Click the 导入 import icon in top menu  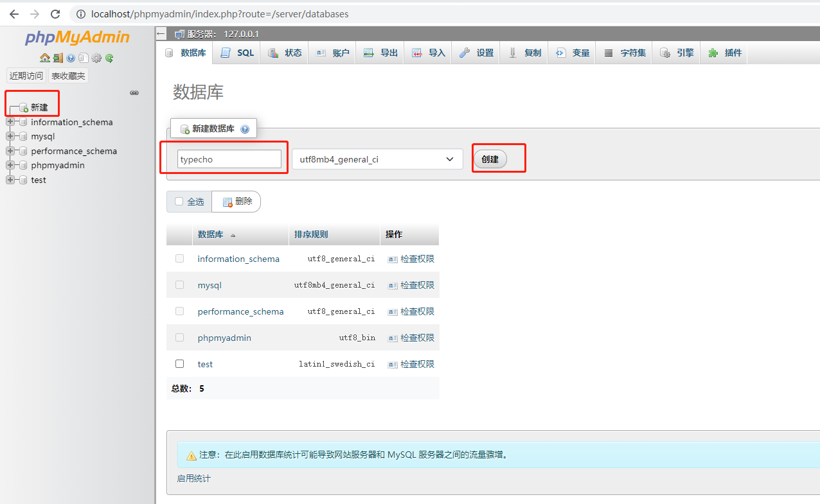pyautogui.click(x=416, y=53)
